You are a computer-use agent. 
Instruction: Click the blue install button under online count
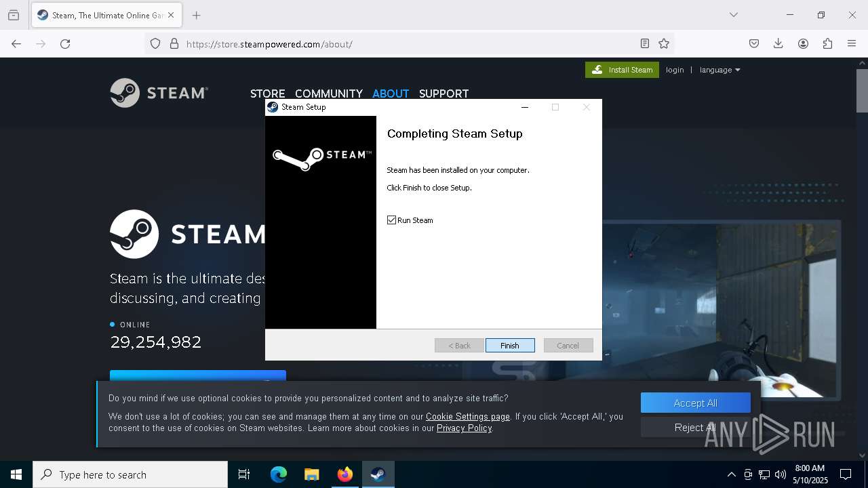point(198,375)
